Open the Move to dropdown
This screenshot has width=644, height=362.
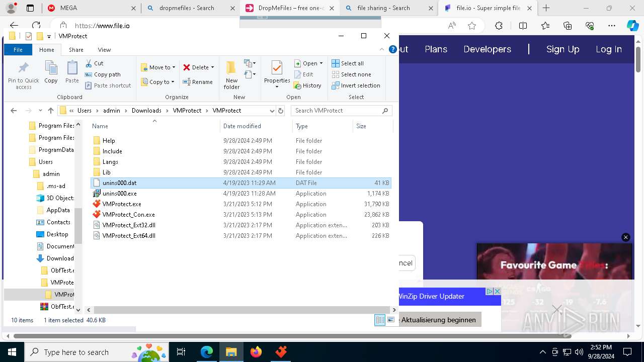point(158,67)
